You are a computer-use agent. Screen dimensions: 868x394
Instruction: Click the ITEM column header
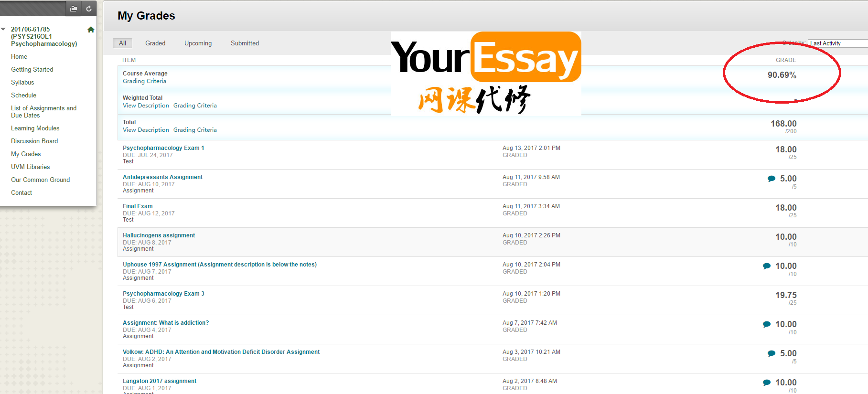coord(129,60)
